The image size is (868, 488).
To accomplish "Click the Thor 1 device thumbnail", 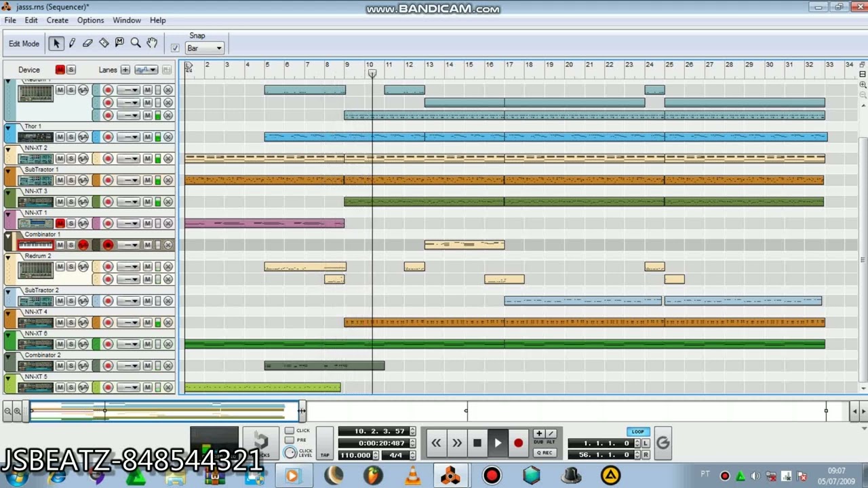I will coord(35,137).
